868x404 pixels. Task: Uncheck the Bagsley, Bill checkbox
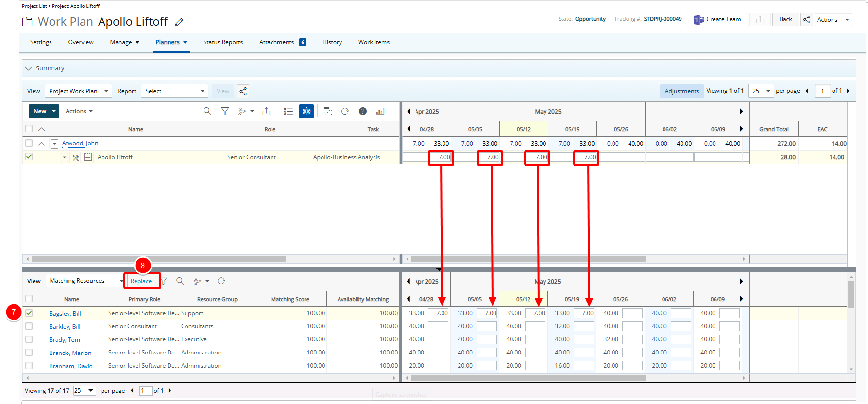coord(29,313)
